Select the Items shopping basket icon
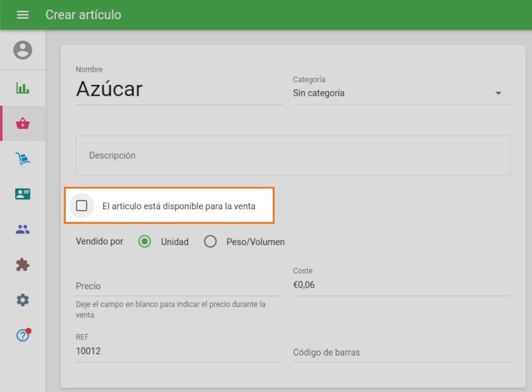This screenshot has width=532, height=392. click(x=23, y=123)
